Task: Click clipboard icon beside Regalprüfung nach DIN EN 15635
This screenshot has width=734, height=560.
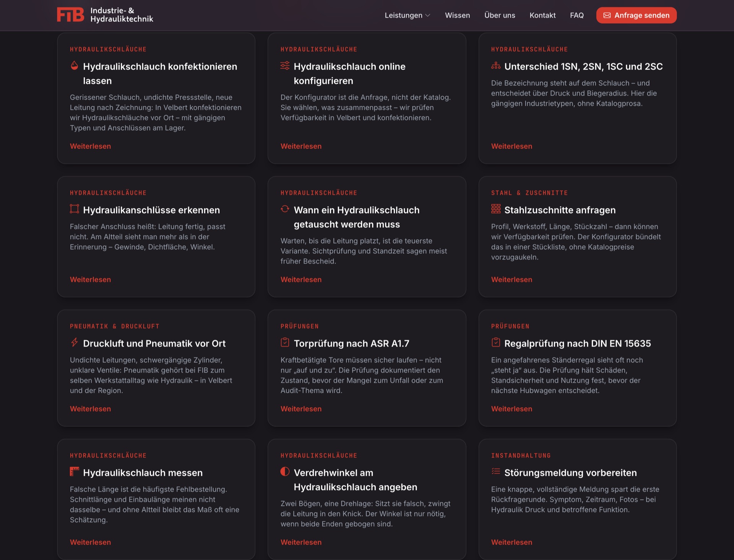Action: tap(496, 342)
